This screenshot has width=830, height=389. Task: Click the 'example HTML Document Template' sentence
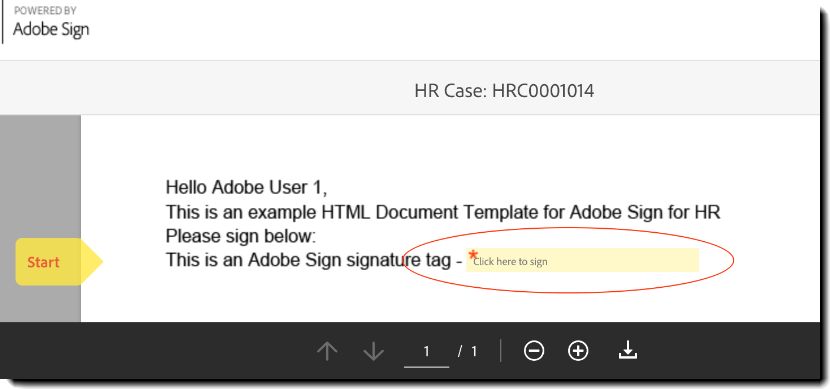(443, 212)
